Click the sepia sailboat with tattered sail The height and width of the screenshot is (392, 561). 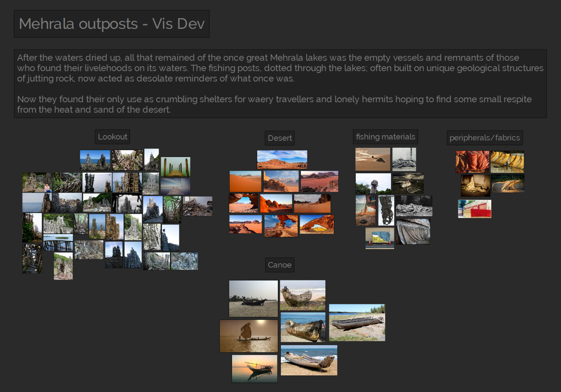tap(249, 336)
